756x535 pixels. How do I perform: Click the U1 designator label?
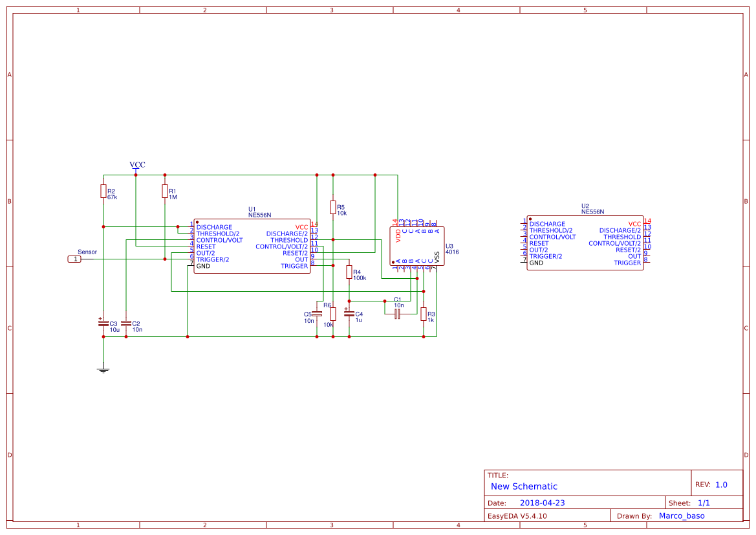252,210
